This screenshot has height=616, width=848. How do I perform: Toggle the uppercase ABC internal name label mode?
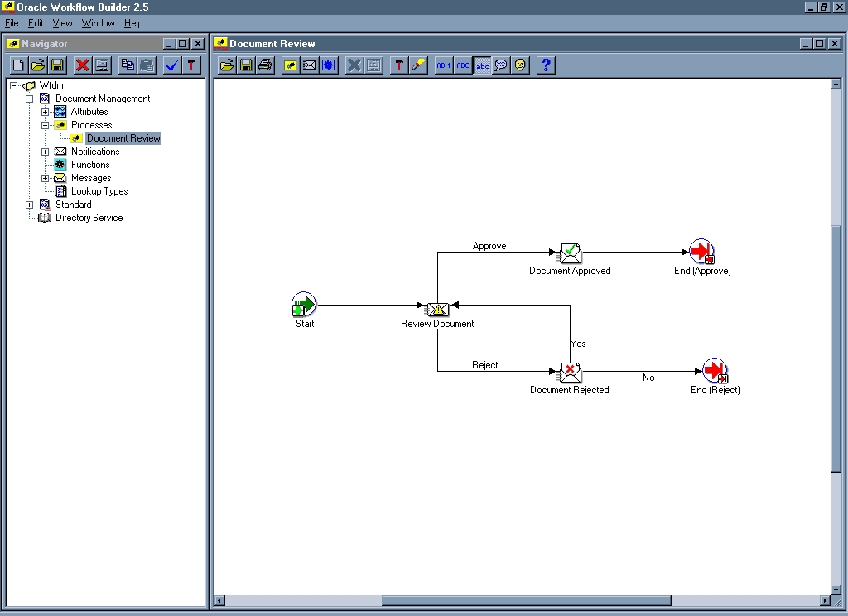463,65
